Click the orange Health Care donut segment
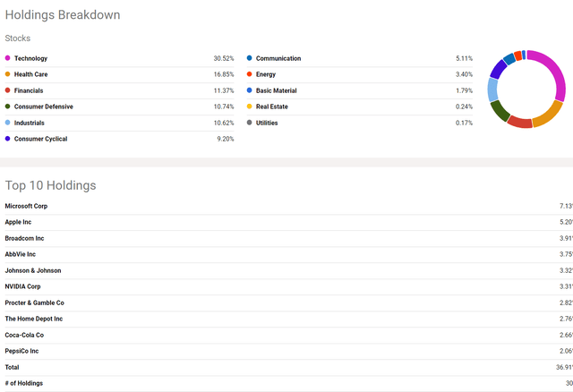 coord(550,115)
